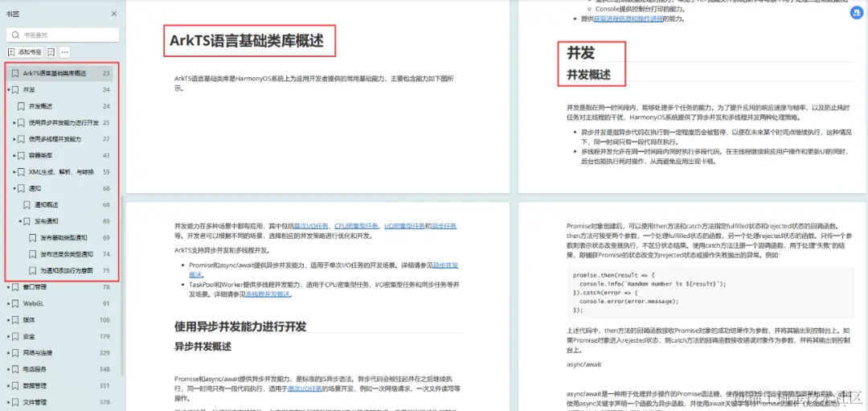Select the ArkTS语言基础类库概述 bookmark entry
This screenshot has height=411, width=868.
click(59, 73)
